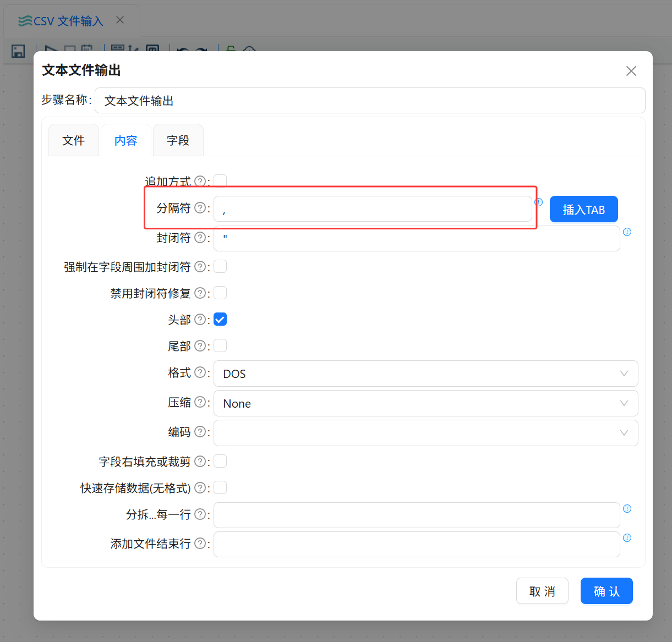Open the 压缩 dropdown showing None
672x642 pixels.
point(425,403)
